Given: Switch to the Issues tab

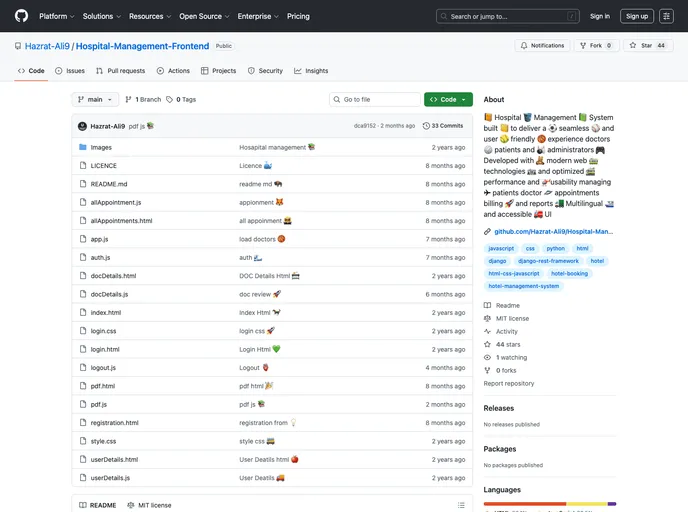Looking at the screenshot, I should 70,71.
